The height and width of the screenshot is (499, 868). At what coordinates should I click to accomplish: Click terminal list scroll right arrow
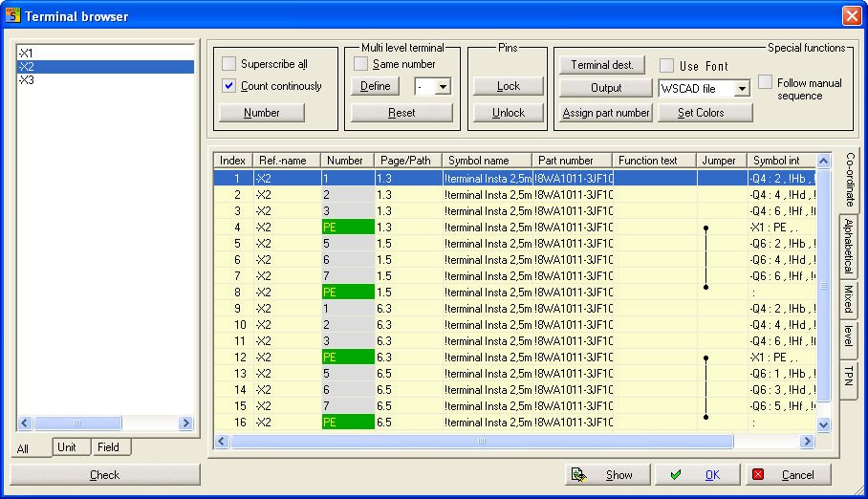click(x=186, y=423)
